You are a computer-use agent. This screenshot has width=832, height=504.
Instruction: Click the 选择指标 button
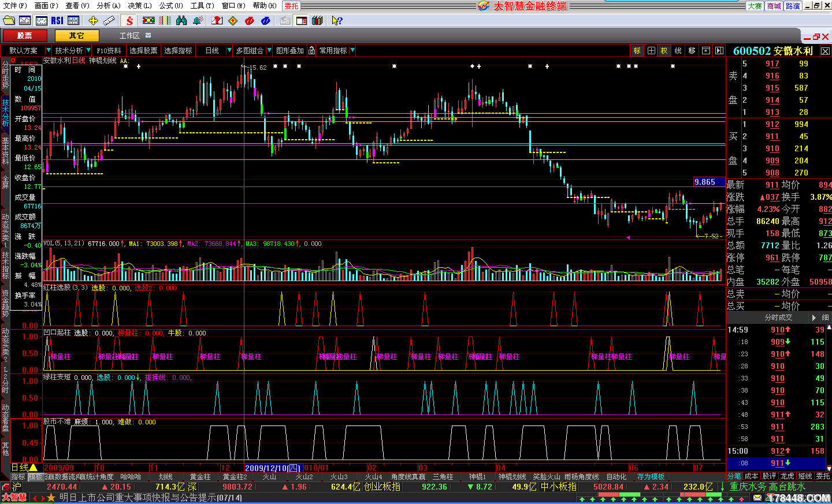click(178, 51)
